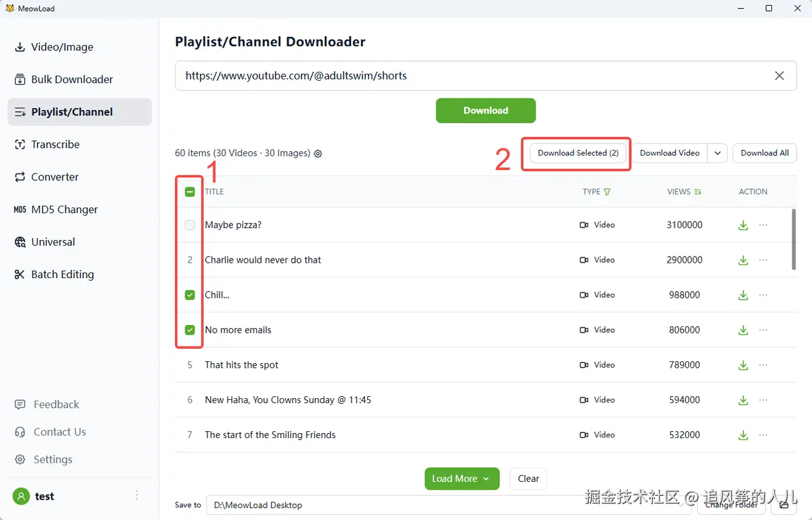Click title 'The start of the Smiling Friends'
The image size is (812, 520).
pos(270,435)
